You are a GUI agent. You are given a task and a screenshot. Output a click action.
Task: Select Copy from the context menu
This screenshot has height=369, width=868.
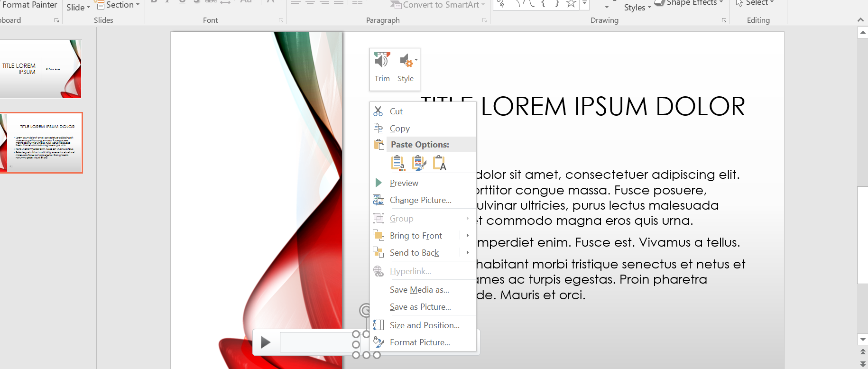pos(399,129)
